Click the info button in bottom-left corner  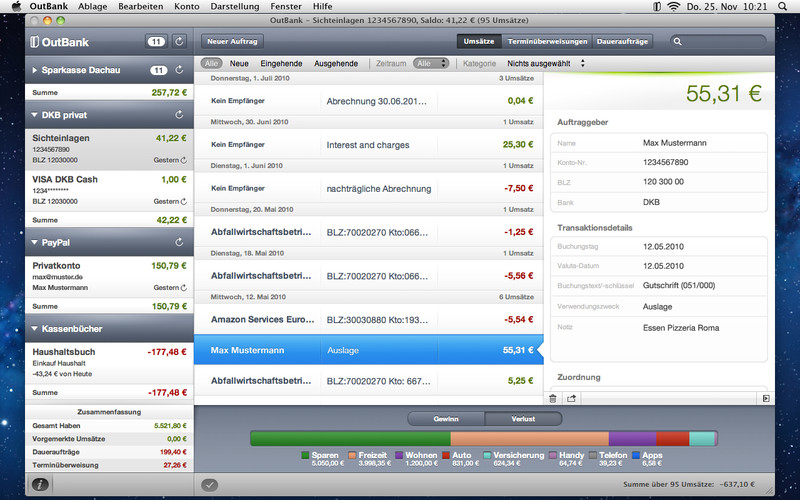click(40, 484)
